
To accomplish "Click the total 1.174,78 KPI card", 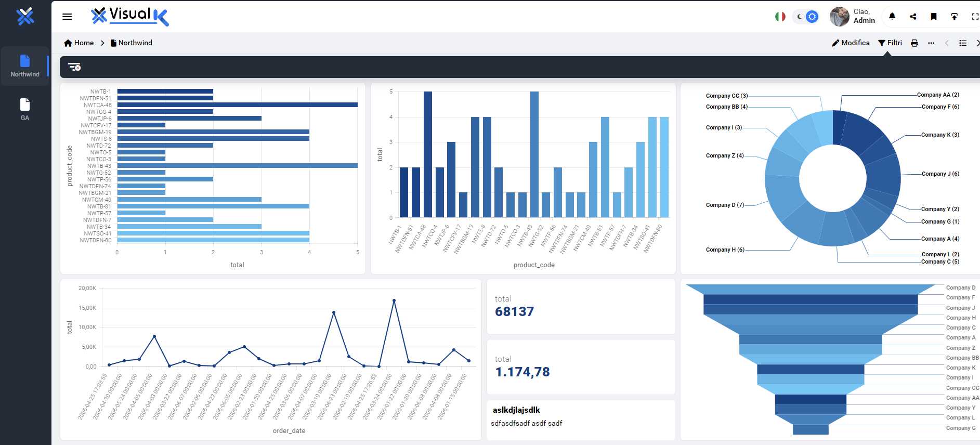I will 581,367.
